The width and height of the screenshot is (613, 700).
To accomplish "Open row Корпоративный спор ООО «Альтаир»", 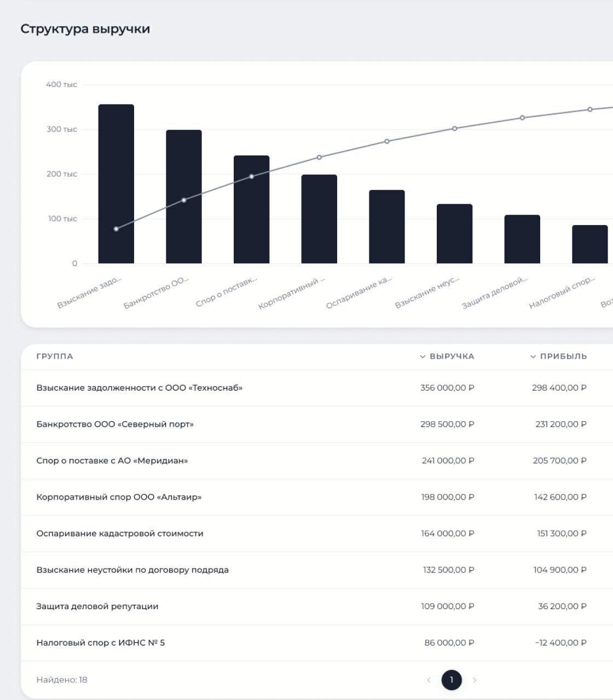I will pos(317,497).
